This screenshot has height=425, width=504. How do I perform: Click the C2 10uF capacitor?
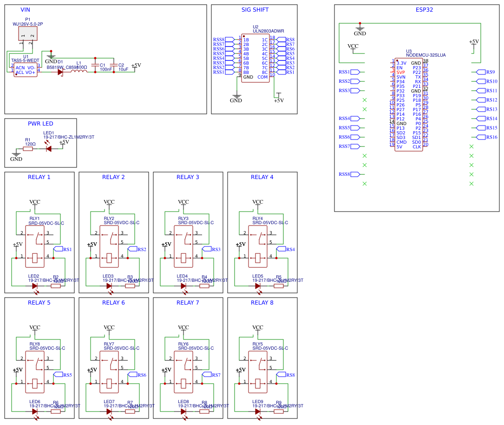click(114, 65)
